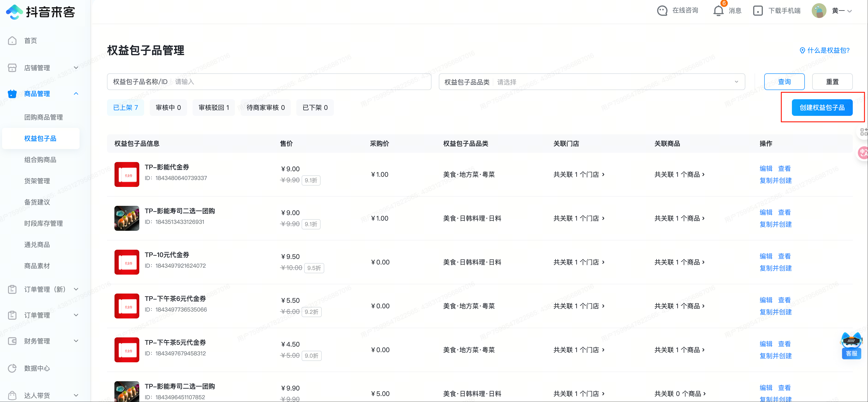Viewport: 868px width, 402px height.
Task: Click the 创建权益包子品 button
Action: (x=822, y=108)
